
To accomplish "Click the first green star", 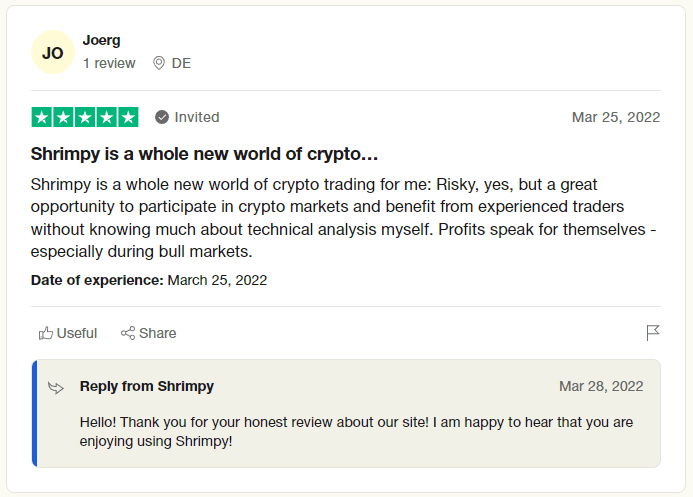I will tap(42, 117).
